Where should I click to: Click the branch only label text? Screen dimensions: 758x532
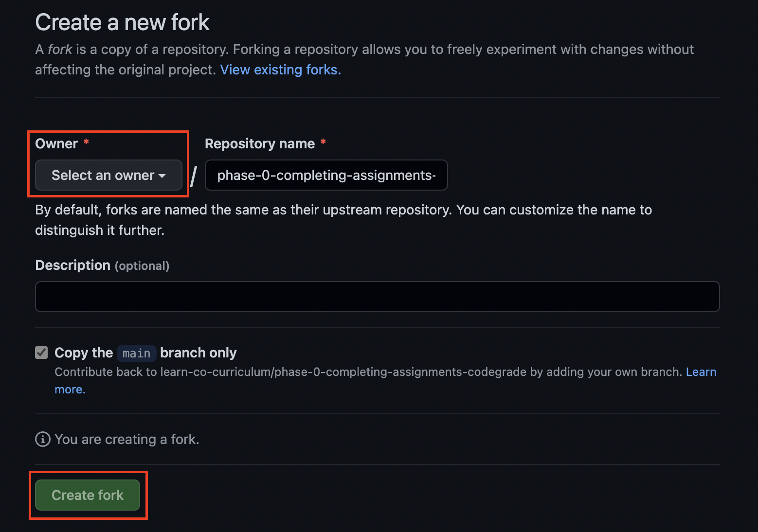[x=199, y=353]
